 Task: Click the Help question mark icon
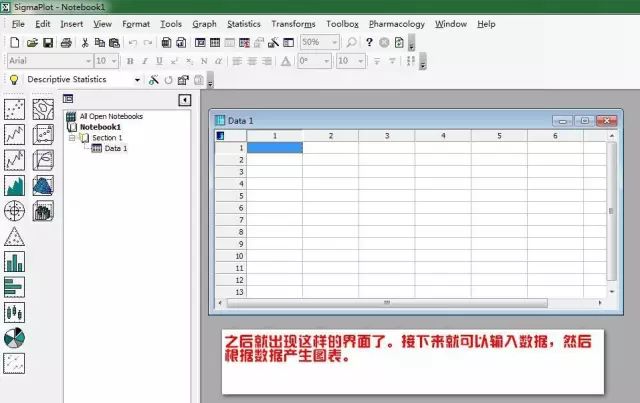tap(369, 42)
